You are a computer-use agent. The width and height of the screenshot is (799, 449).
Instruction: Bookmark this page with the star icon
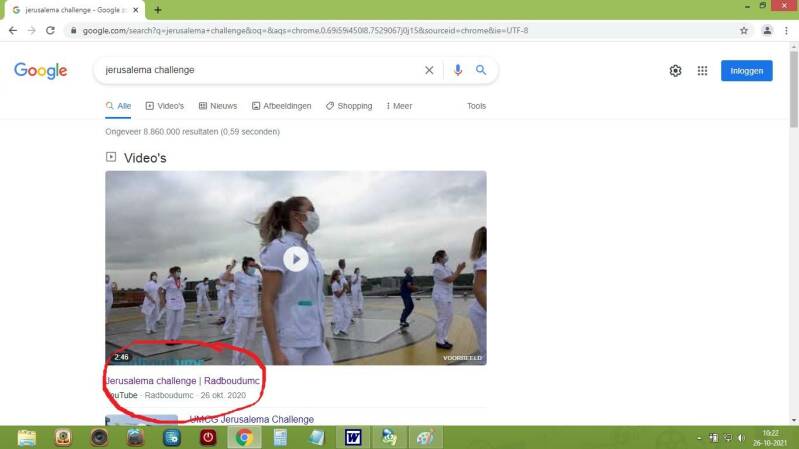pos(744,31)
